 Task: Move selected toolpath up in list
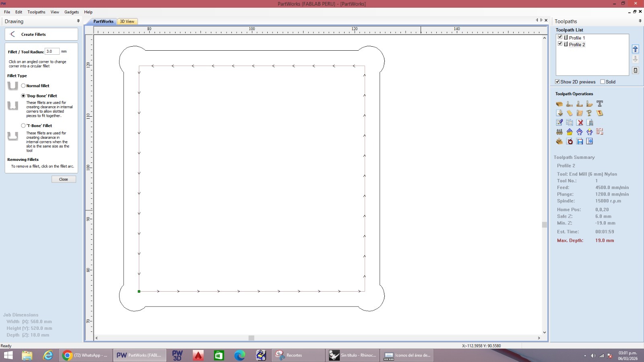pyautogui.click(x=636, y=49)
